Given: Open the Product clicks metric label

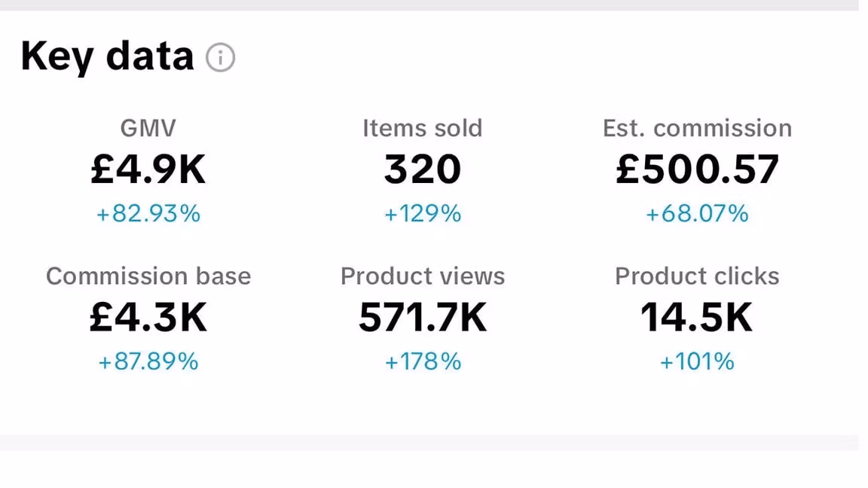Looking at the screenshot, I should pos(697,276).
